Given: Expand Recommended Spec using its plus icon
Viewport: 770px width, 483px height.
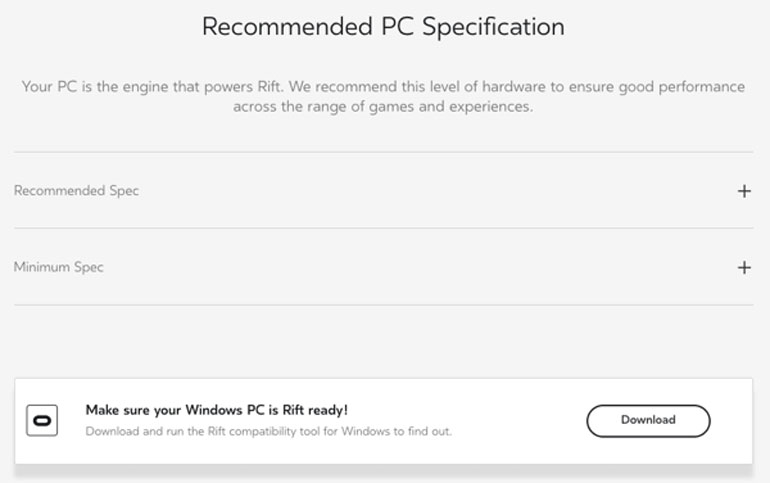Looking at the screenshot, I should click(744, 191).
